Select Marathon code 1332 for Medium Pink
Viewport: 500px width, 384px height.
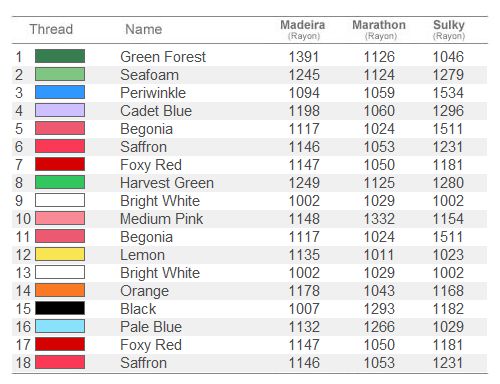379,219
